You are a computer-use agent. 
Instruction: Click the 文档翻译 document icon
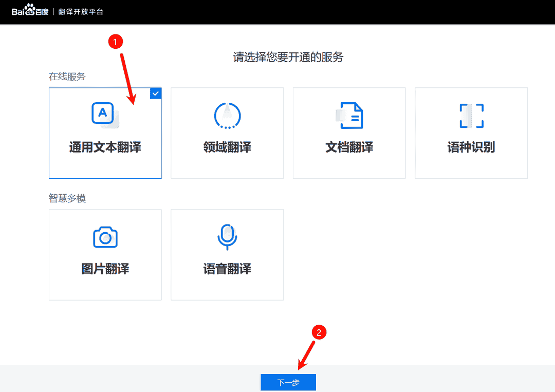point(349,116)
